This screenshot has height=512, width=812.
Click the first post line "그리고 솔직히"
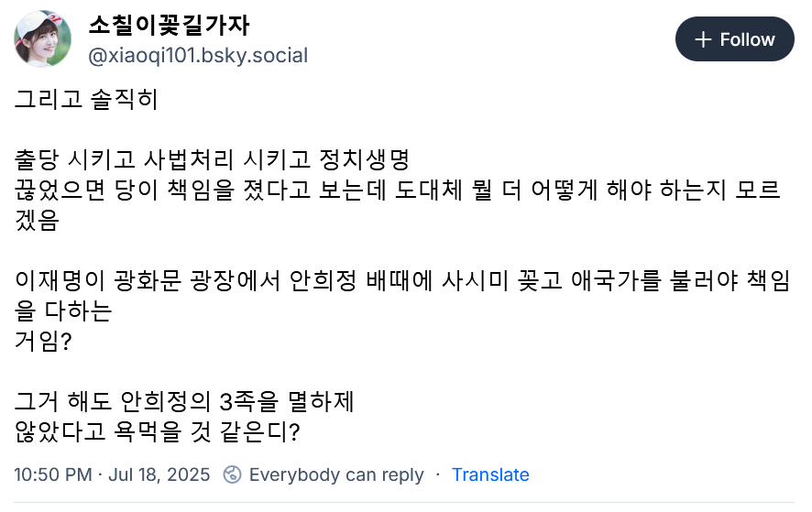(x=86, y=99)
